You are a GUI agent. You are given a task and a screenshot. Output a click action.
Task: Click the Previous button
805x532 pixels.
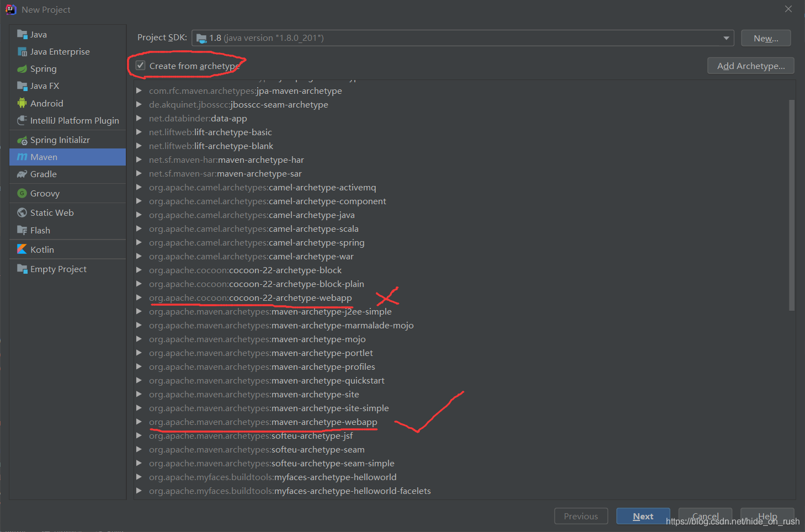click(581, 516)
